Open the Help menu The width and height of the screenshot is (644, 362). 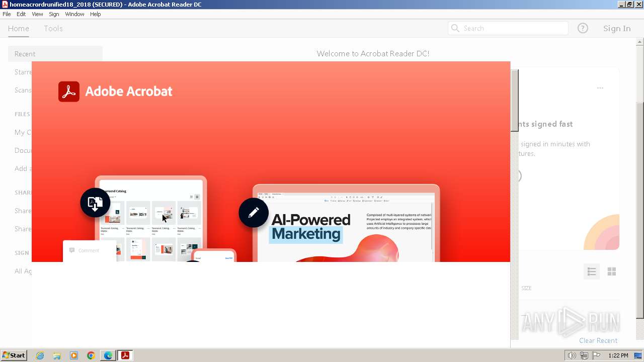click(x=96, y=14)
